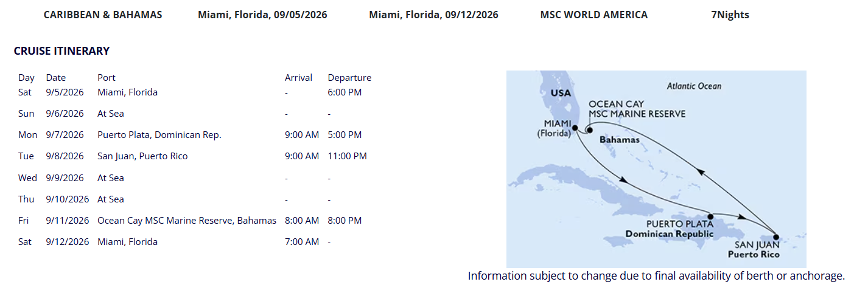Viewport: 868px width, 293px height.
Task: Click the Ocean Cay port marker
Action: (x=589, y=129)
